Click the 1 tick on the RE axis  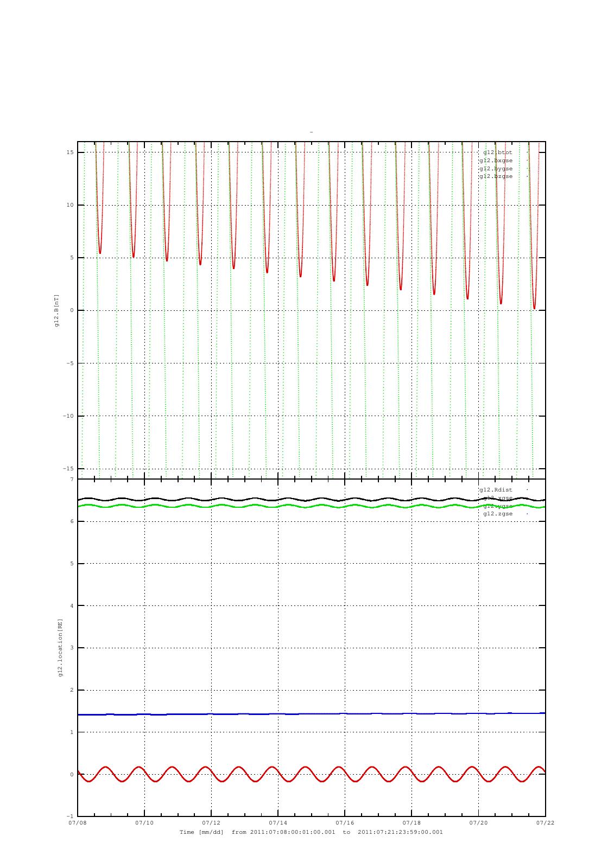tap(72, 732)
